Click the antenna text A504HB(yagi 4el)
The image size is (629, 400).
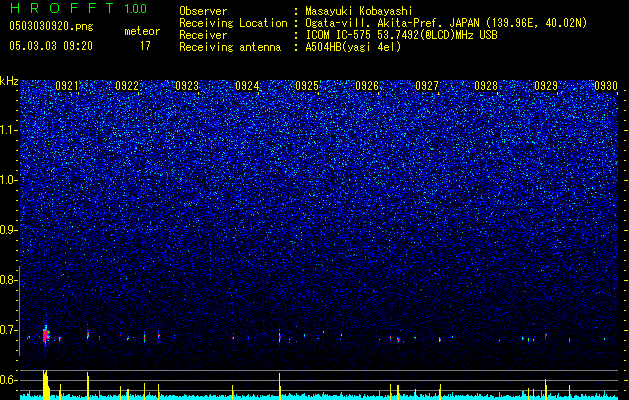pyautogui.click(x=353, y=47)
